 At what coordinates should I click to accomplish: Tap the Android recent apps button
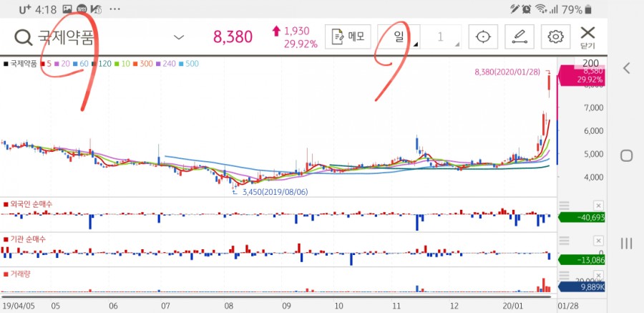click(x=626, y=244)
